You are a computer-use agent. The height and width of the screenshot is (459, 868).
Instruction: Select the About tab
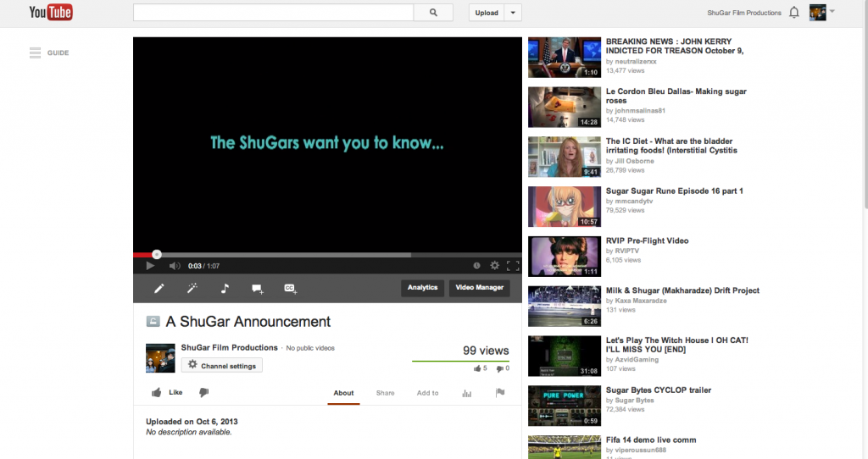(343, 393)
